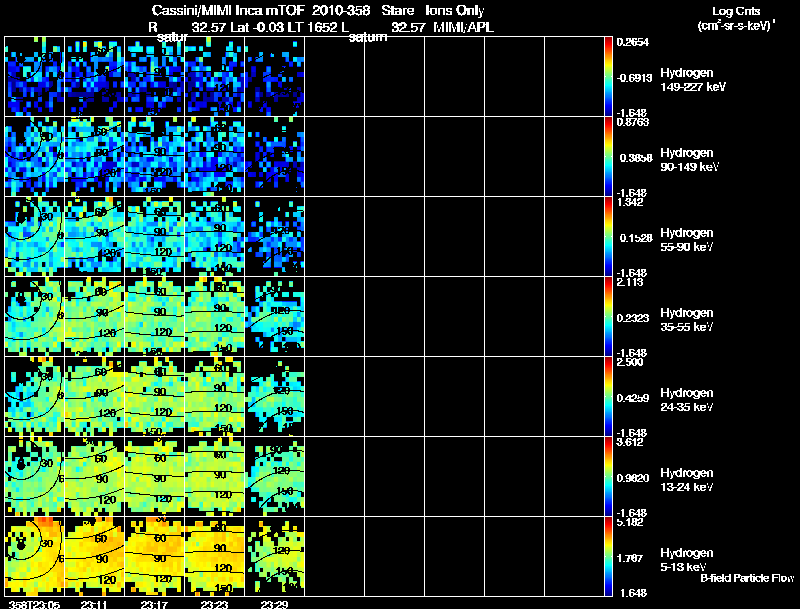Click the color bar for Hydrogen 13-24 keV

(608, 477)
